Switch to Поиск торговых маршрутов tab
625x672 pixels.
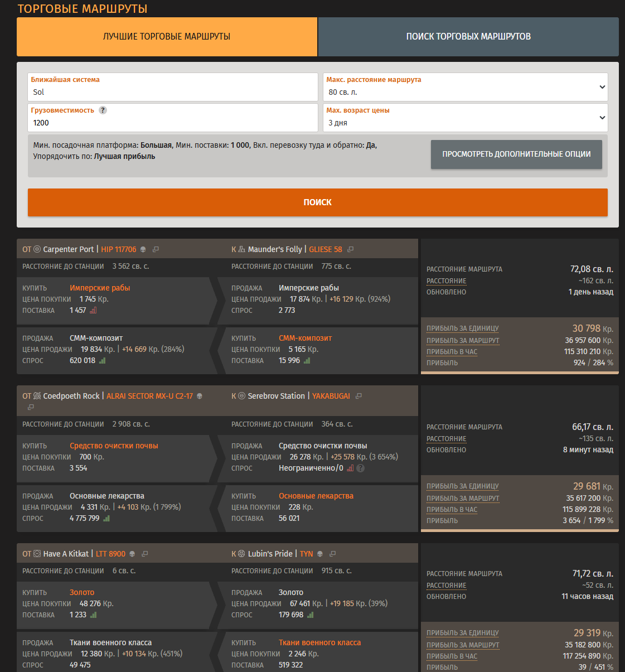click(468, 37)
